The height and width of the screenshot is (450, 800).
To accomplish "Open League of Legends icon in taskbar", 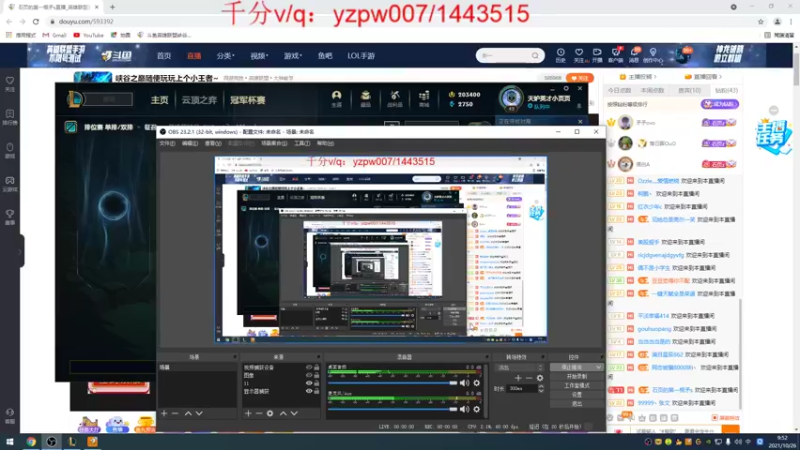I will point(72,442).
